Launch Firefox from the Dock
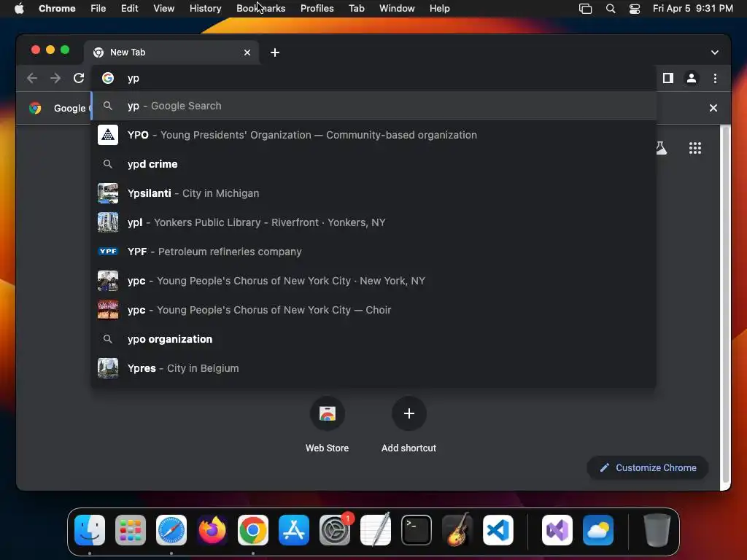This screenshot has height=560, width=747. pyautogui.click(x=212, y=530)
